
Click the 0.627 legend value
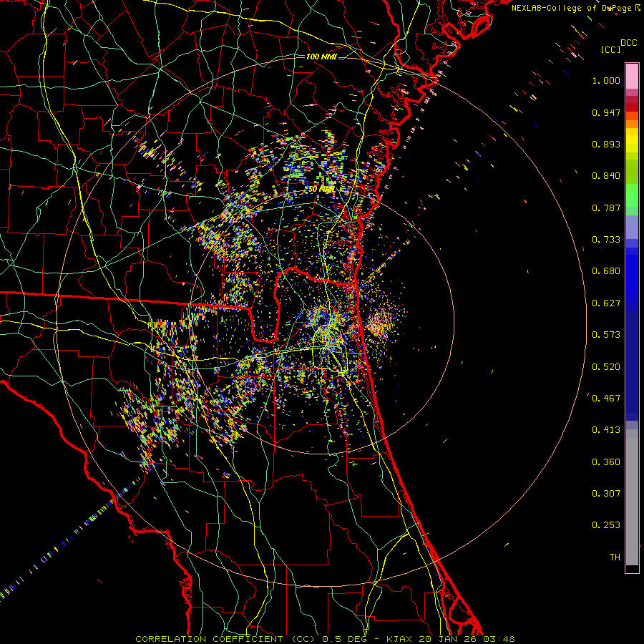point(606,303)
